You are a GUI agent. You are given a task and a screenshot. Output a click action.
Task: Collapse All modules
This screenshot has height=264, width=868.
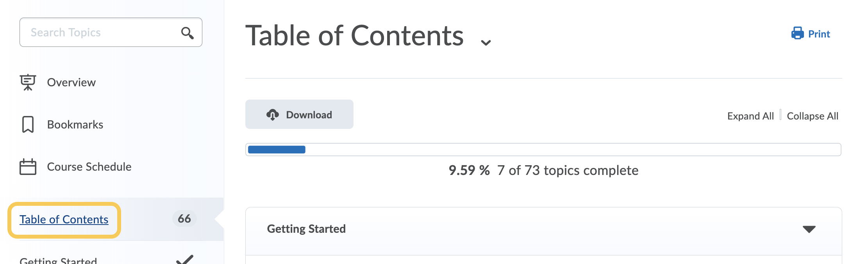point(813,116)
